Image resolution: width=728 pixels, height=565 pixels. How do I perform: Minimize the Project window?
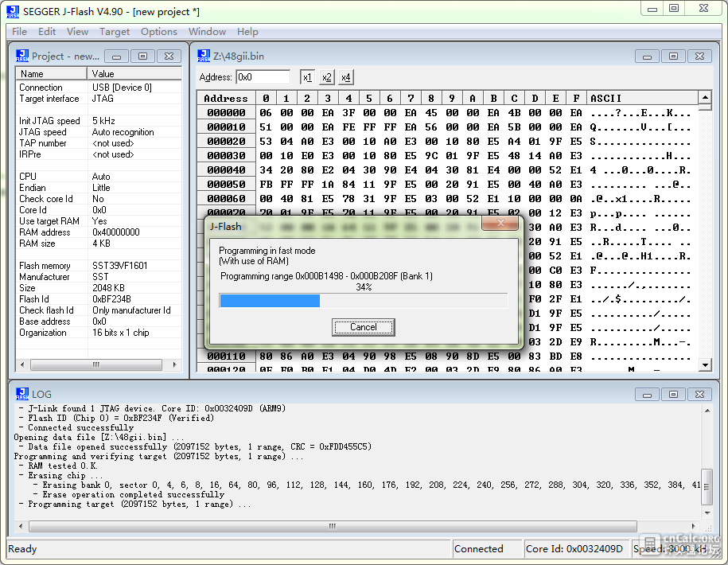[x=116, y=56]
